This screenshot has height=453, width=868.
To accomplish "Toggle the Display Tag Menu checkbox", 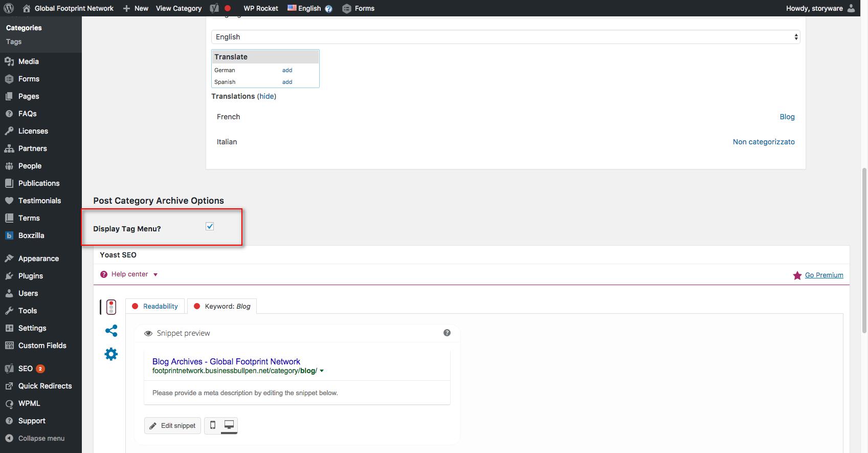I will point(210,226).
